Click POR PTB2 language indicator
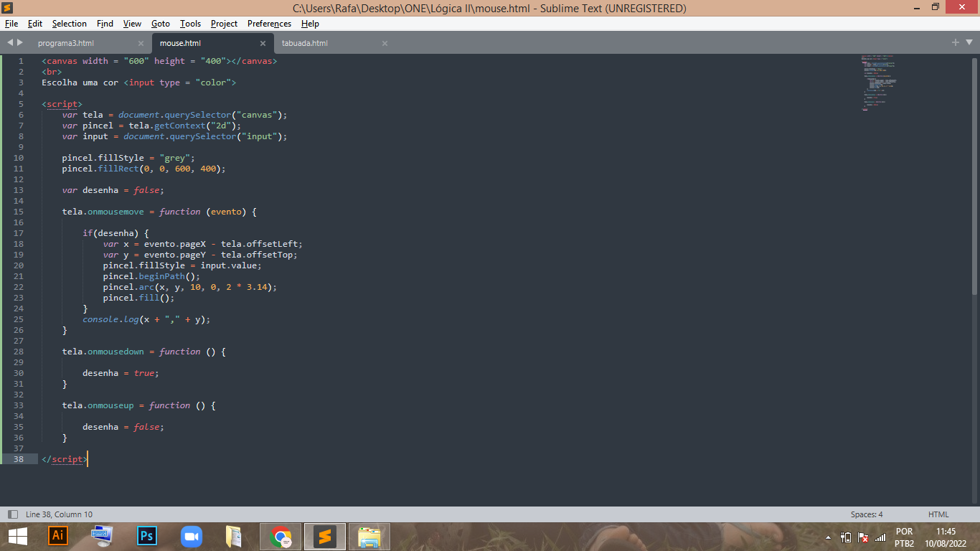This screenshot has height=551, width=980. 904,537
